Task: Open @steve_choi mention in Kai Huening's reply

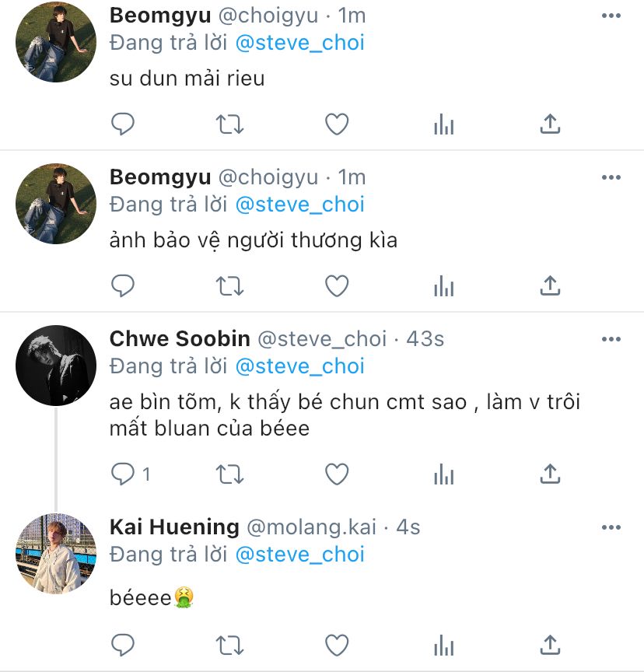Action: pos(299,554)
